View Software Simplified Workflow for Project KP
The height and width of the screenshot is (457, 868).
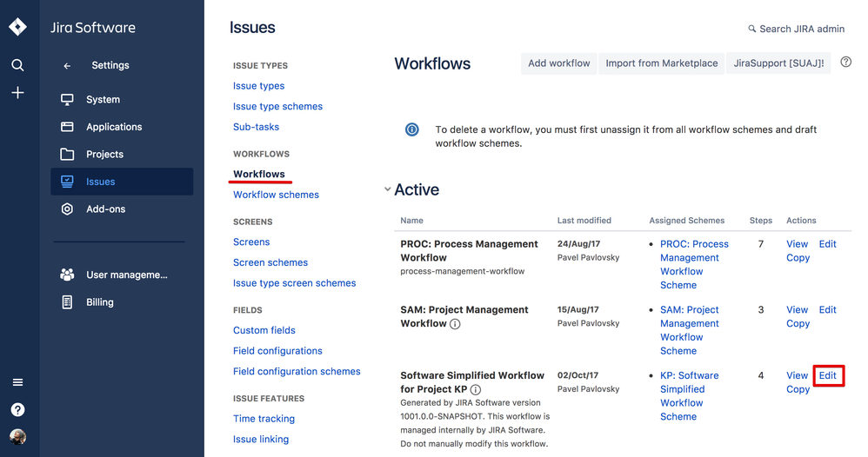798,375
